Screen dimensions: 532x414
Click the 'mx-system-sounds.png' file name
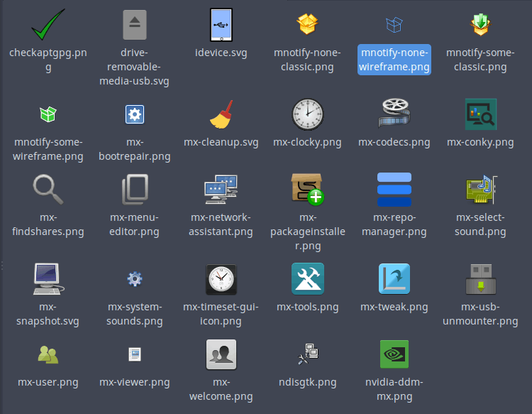point(135,314)
